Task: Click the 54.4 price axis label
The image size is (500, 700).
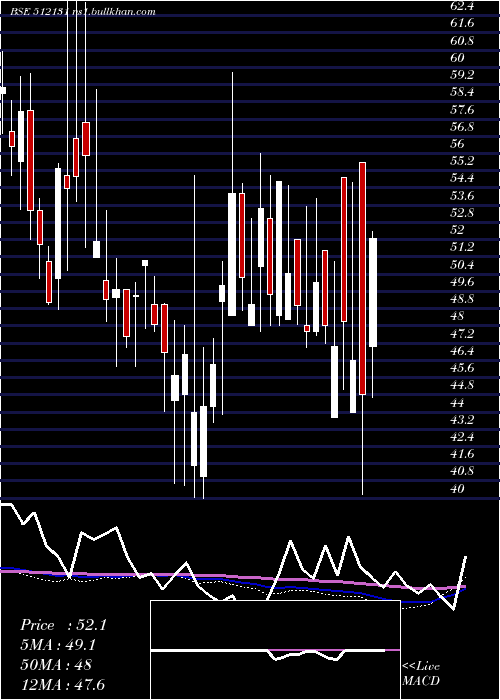Action: [462, 179]
